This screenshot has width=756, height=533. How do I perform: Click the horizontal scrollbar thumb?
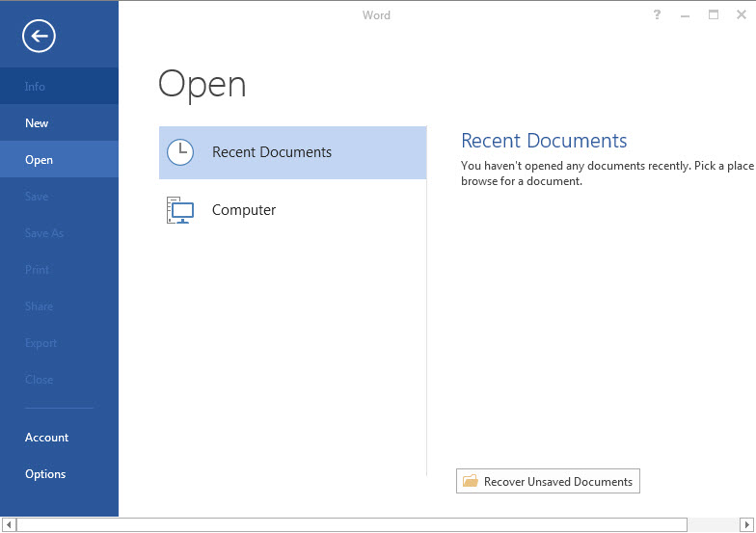click(x=352, y=524)
